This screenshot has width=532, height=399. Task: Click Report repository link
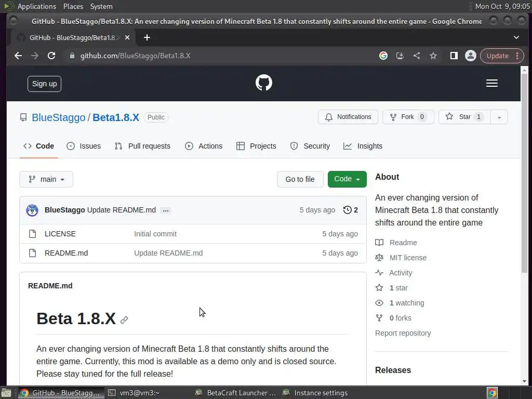(403, 333)
